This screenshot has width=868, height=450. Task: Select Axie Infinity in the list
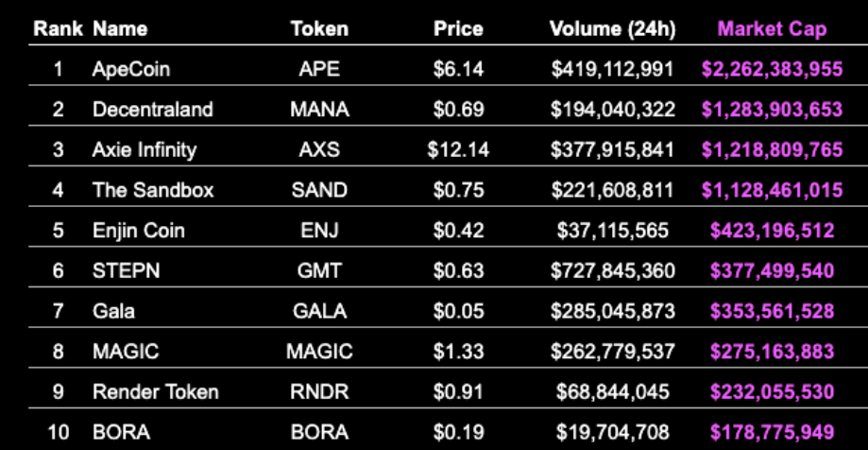coord(144,150)
